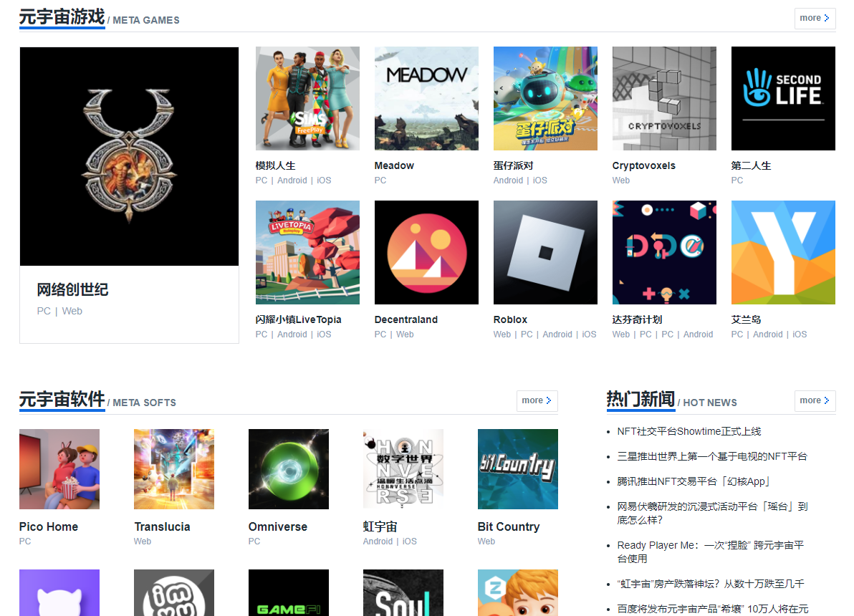Viewport: 854px width, 616px height.
Task: Click the 元宇宙游戏 section heading
Action: (x=62, y=17)
